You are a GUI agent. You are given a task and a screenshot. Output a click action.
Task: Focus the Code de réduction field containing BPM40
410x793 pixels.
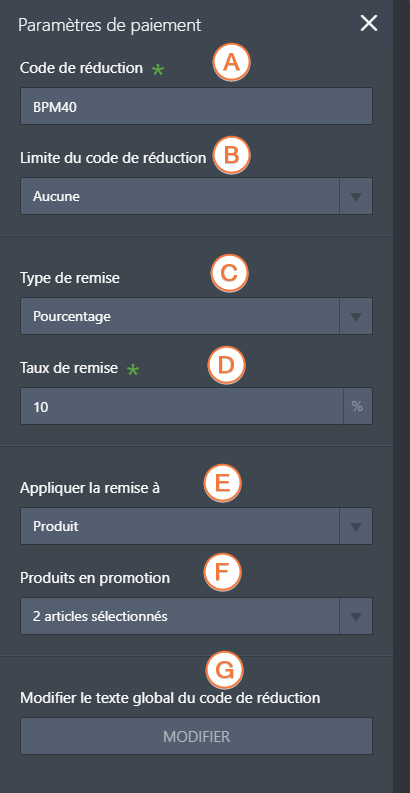tap(197, 106)
